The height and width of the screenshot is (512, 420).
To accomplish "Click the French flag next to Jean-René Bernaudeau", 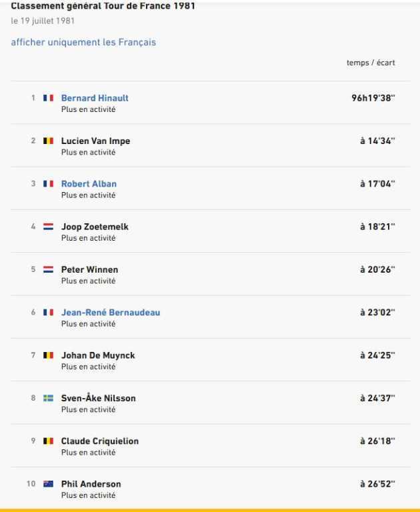I will [x=48, y=312].
